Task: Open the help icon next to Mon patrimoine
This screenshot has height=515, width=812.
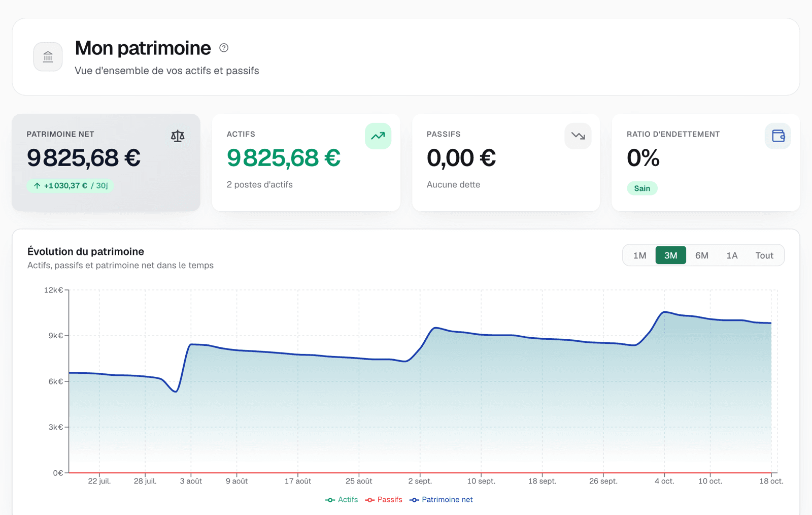Action: (x=224, y=48)
